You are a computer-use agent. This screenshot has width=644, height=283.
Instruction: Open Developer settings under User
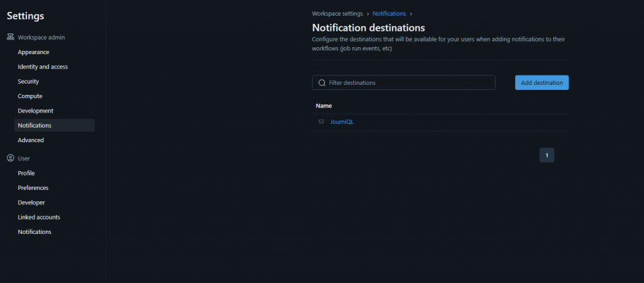click(31, 203)
